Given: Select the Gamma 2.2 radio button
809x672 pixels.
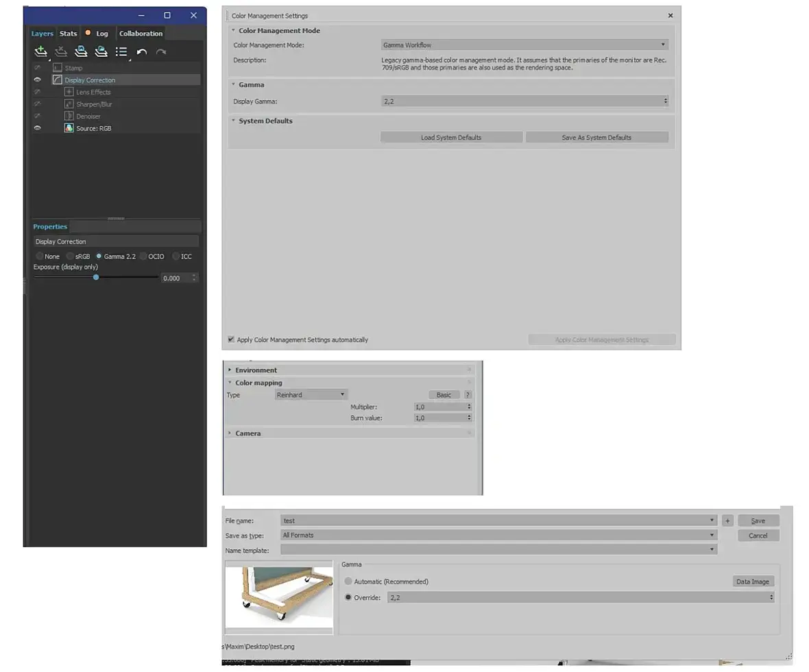Looking at the screenshot, I should coord(99,256).
